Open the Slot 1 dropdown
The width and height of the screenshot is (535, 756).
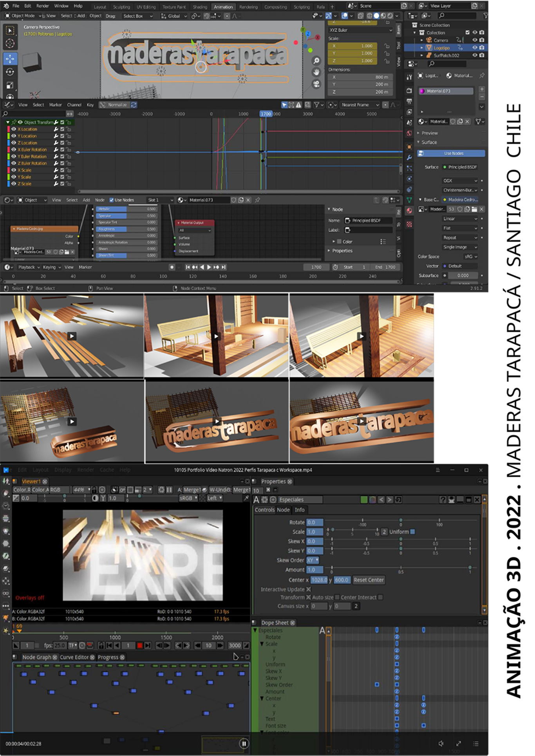(160, 200)
